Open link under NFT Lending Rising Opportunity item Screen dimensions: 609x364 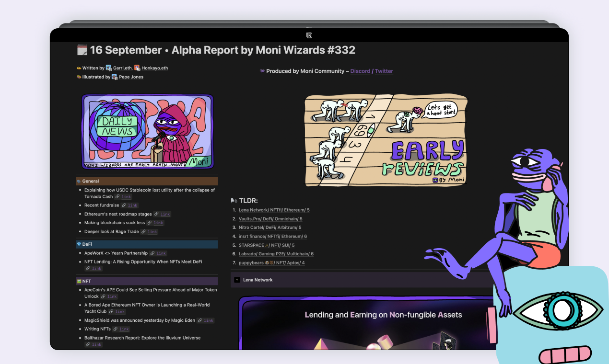94,269
